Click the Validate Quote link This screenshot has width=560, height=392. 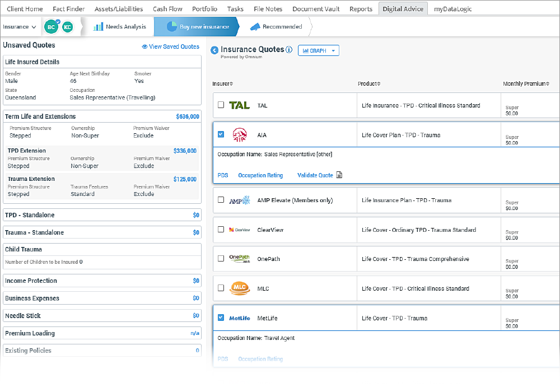(x=315, y=175)
